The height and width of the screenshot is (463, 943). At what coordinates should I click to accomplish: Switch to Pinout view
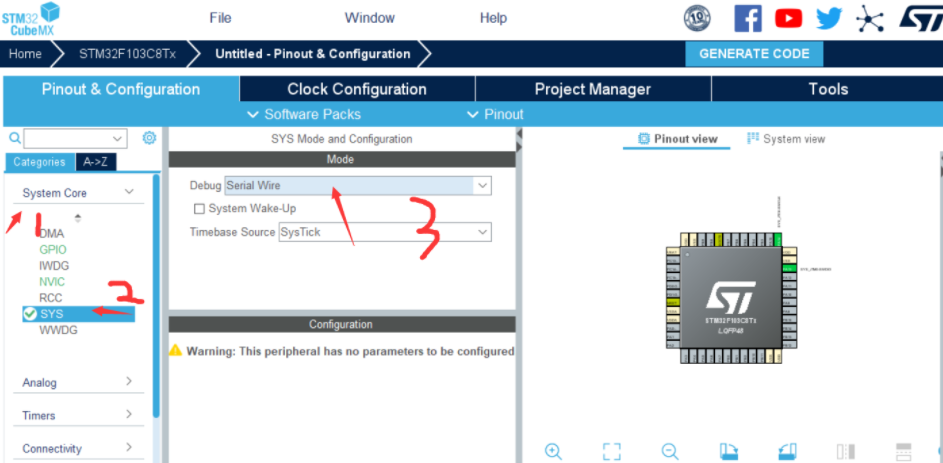677,139
